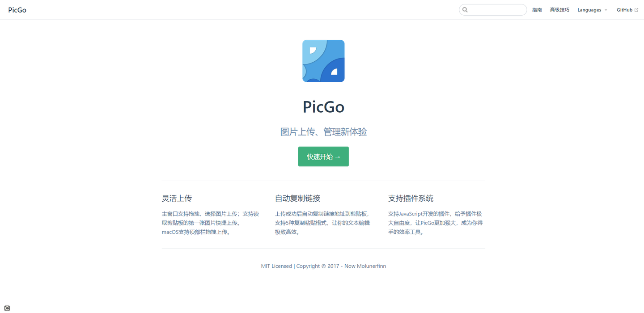Click the text mentioning macOS支持顶部栏拖拽上传
This screenshot has width=644, height=313.
point(197,232)
